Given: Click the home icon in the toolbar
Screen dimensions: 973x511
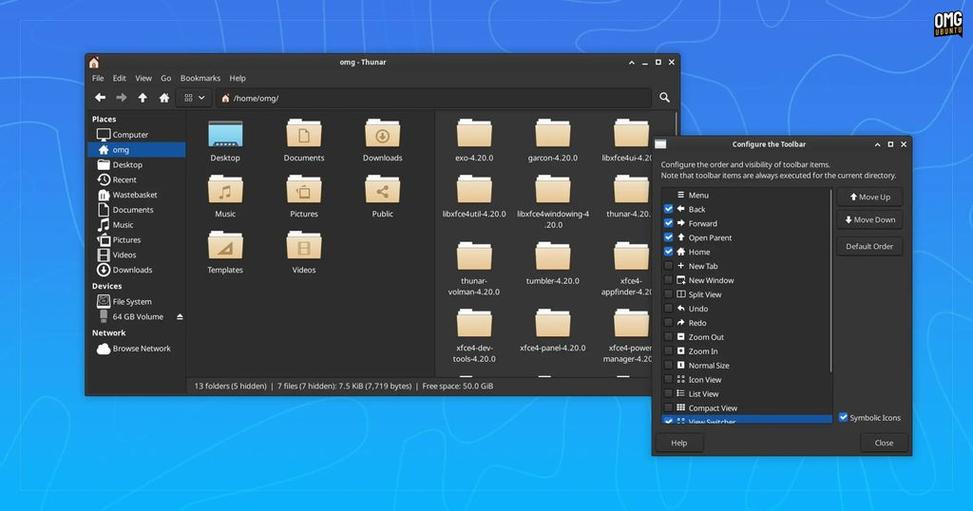Looking at the screenshot, I should [164, 97].
